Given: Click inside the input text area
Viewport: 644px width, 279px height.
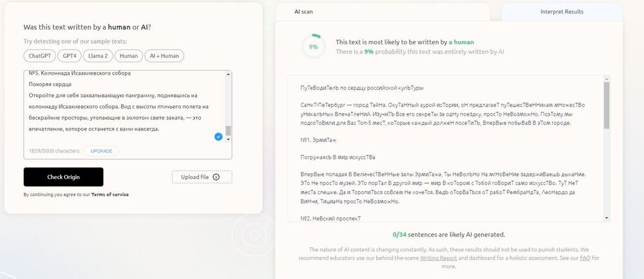Looking at the screenshot, I should (124, 107).
